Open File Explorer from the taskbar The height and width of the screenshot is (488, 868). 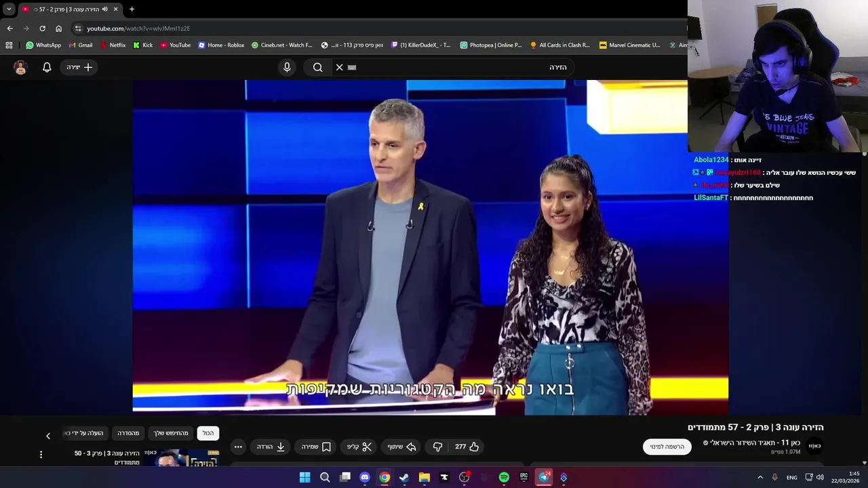tap(425, 477)
